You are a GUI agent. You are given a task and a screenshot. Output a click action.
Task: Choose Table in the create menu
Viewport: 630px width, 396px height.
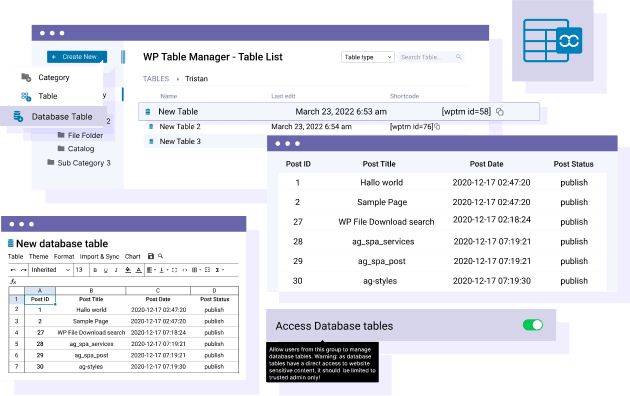coord(48,96)
